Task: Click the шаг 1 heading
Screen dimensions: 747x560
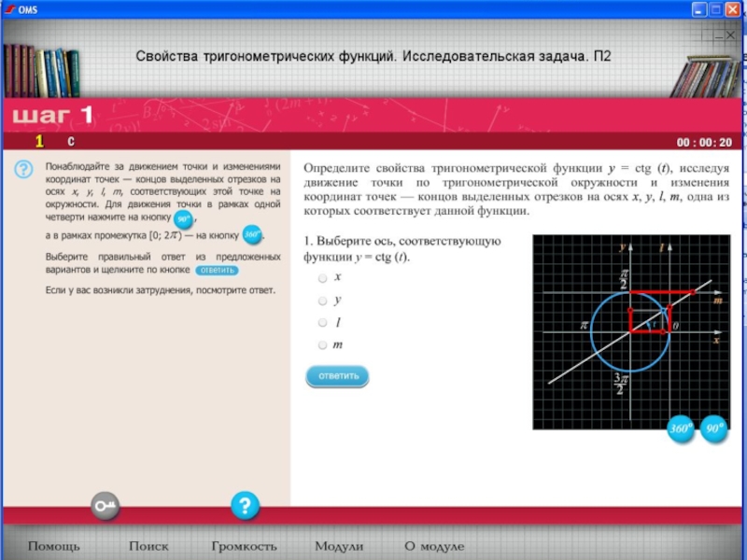Action: click(52, 115)
